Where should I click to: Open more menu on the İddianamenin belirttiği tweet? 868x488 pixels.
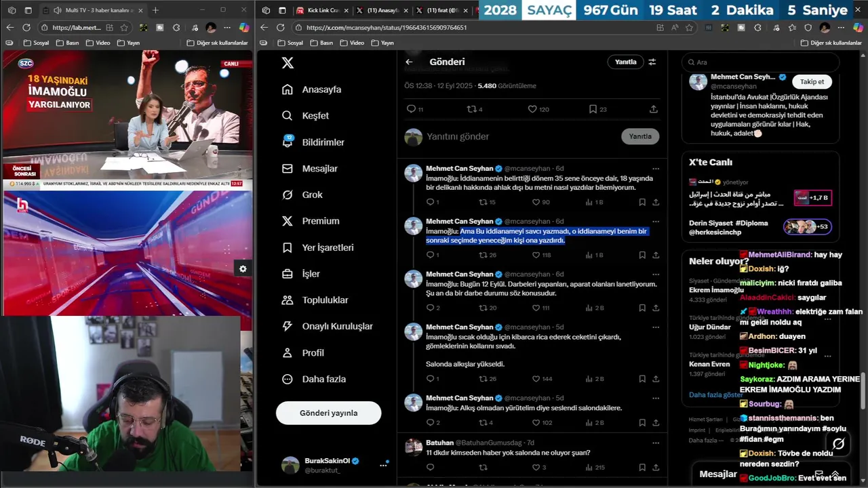[656, 169]
